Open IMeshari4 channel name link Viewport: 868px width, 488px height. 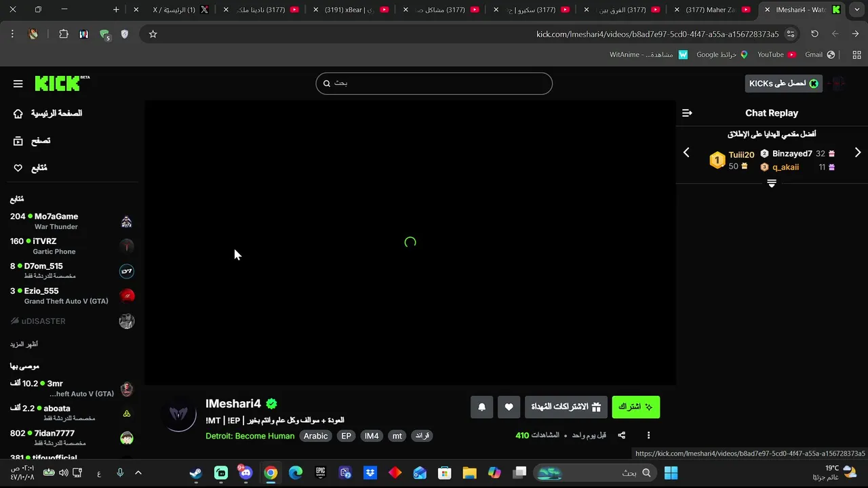coord(233,403)
